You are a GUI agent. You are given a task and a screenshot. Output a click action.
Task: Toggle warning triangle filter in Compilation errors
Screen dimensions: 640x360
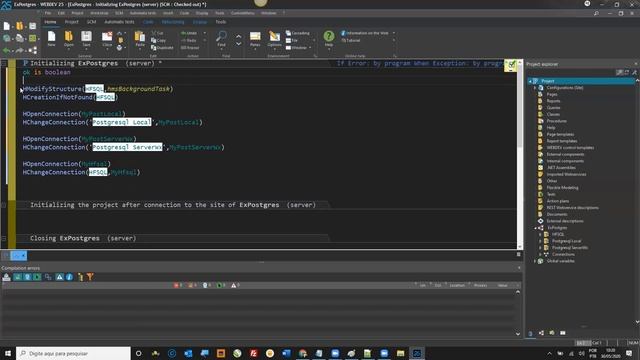click(59, 277)
